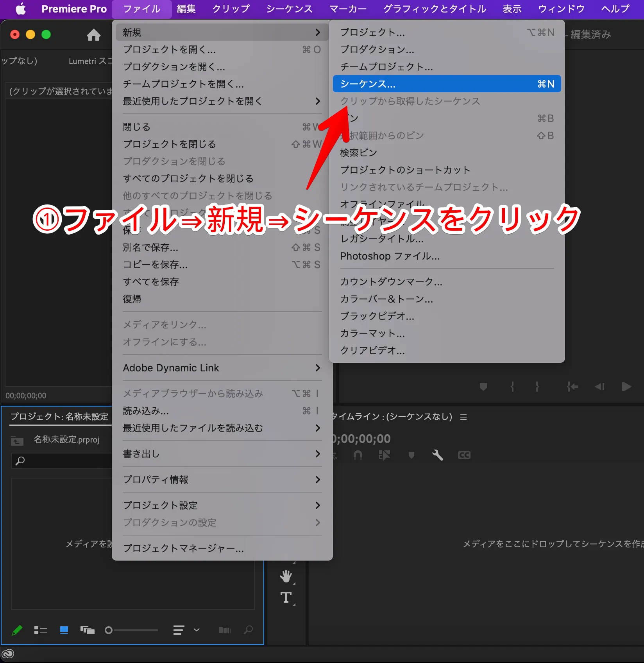This screenshot has height=663, width=644.
Task: Click the mark in button
Action: [512, 387]
